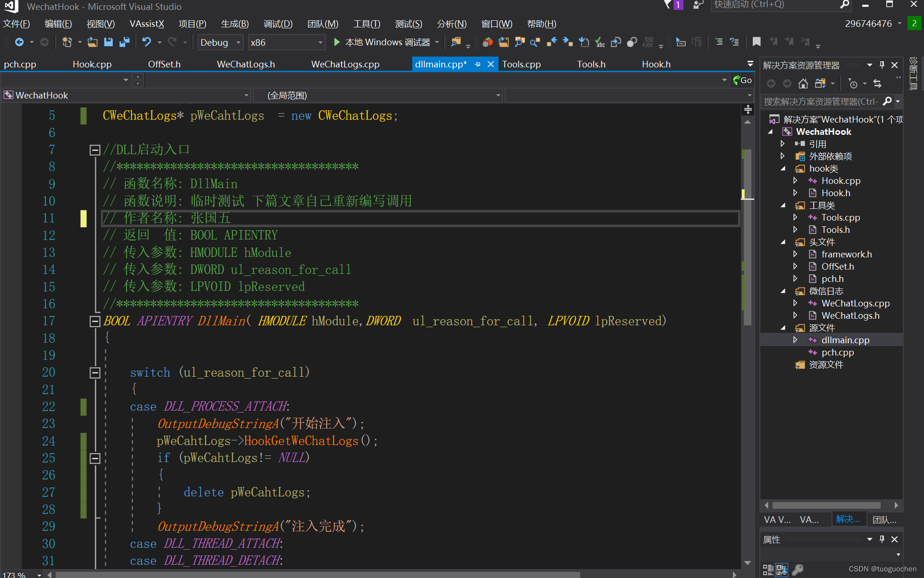This screenshot has height=578, width=924.
Task: Open the Debug configuration dropdown
Action: [220, 42]
